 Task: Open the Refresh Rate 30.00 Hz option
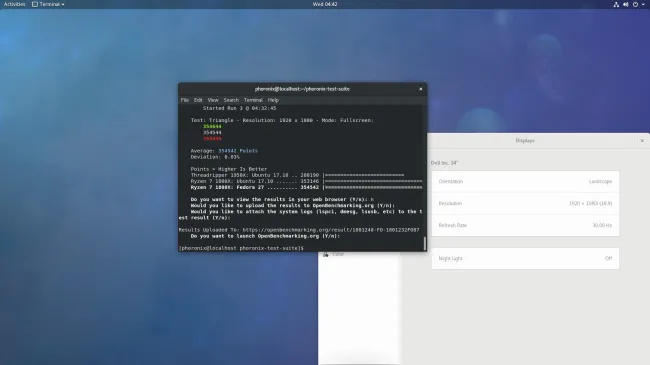click(525, 225)
